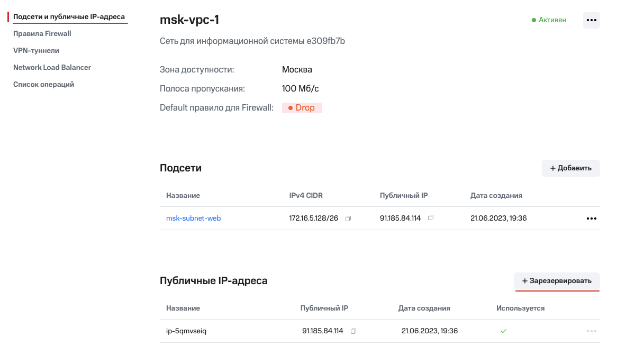Viewport: 626px width, 364px height.
Task: Open the msk-subnet-web subnet link
Action: pos(193,219)
